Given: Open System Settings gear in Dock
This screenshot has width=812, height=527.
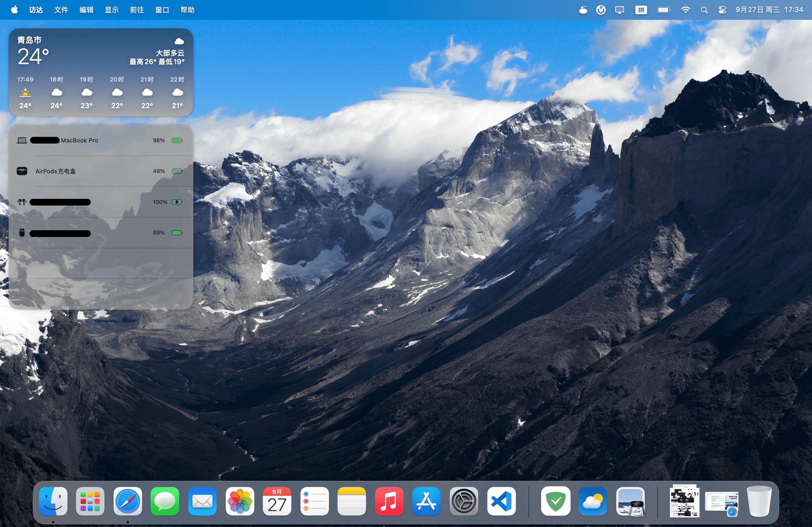Looking at the screenshot, I should point(464,501).
